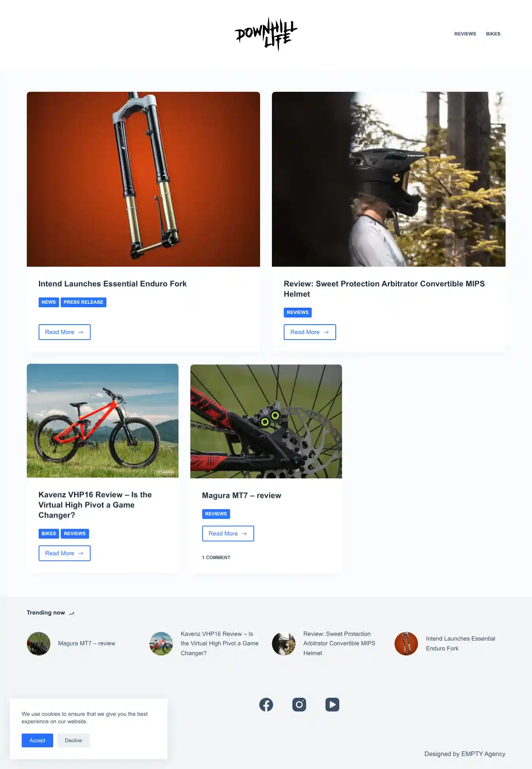The width and height of the screenshot is (532, 769).
Task: Read More on Sweet Protection helmet review
Action: pos(310,332)
